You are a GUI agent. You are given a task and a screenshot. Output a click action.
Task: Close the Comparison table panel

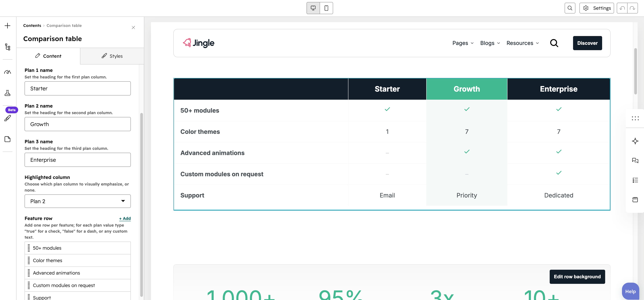(133, 27)
